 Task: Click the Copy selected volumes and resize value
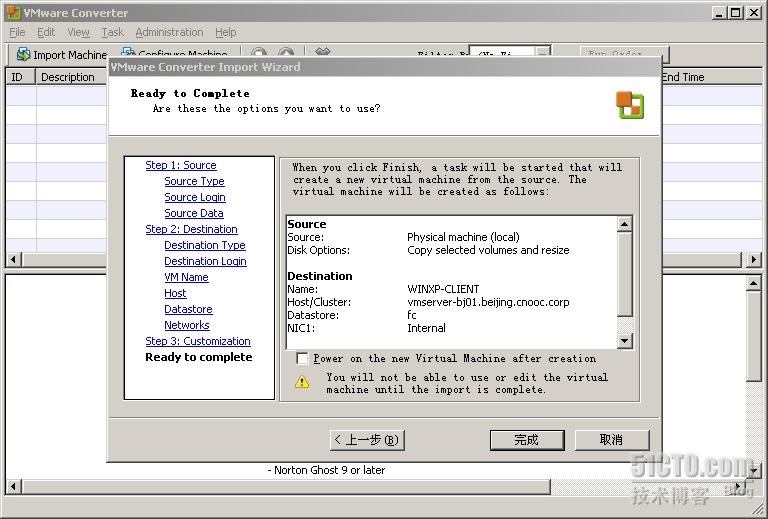(x=488, y=250)
